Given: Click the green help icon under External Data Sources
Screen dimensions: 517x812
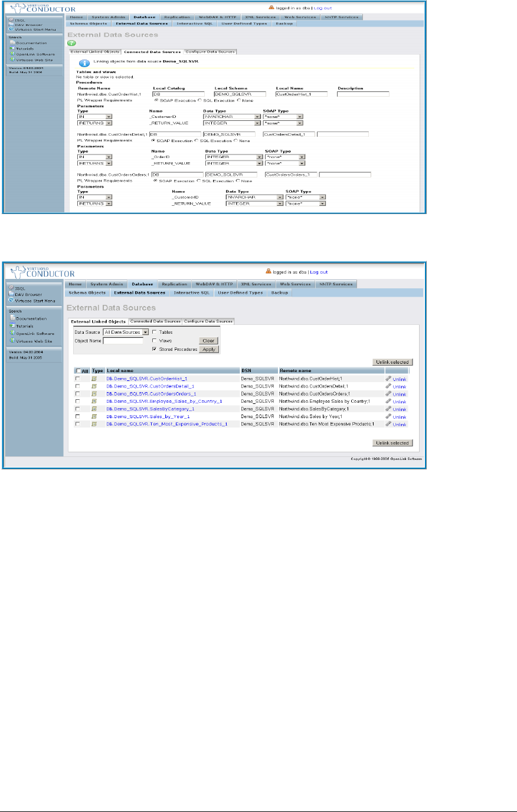Looking at the screenshot, I should (x=71, y=42).
